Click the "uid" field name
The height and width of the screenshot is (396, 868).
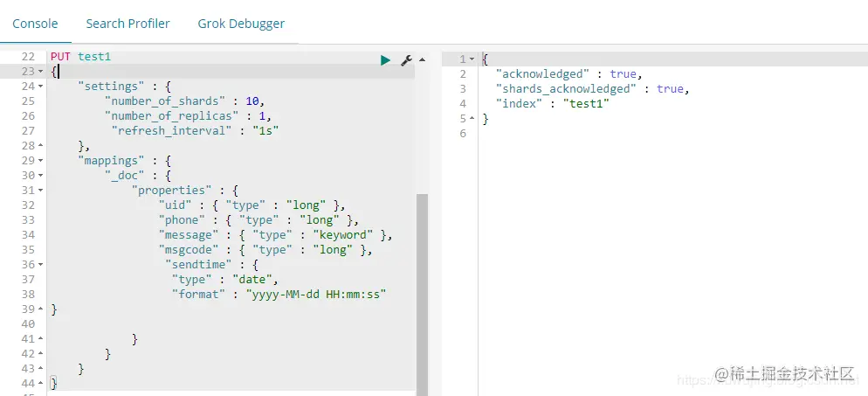click(x=176, y=205)
